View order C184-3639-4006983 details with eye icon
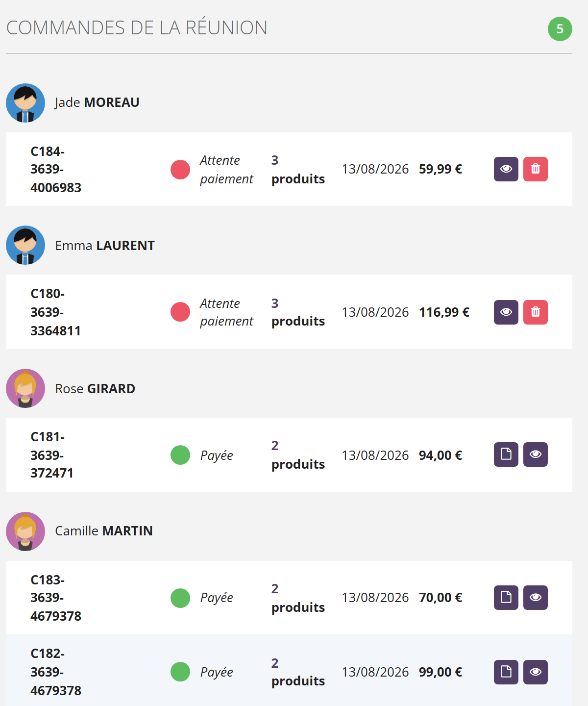This screenshot has height=706, width=588. (506, 169)
